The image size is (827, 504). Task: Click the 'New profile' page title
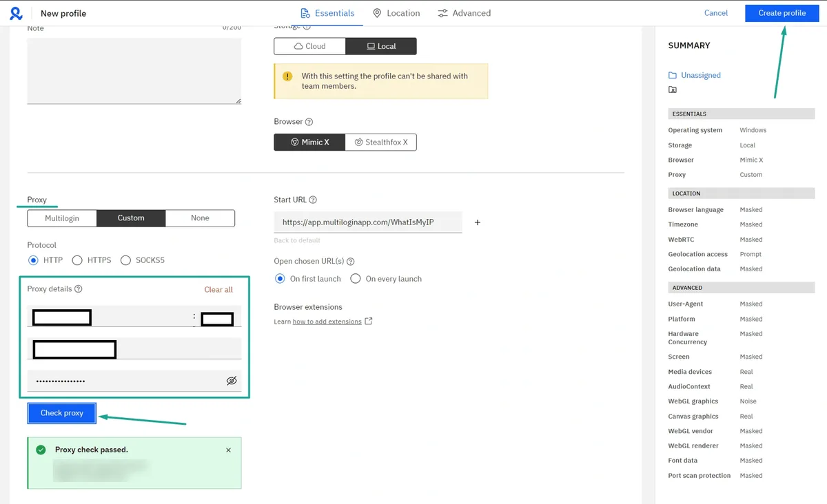click(x=63, y=13)
